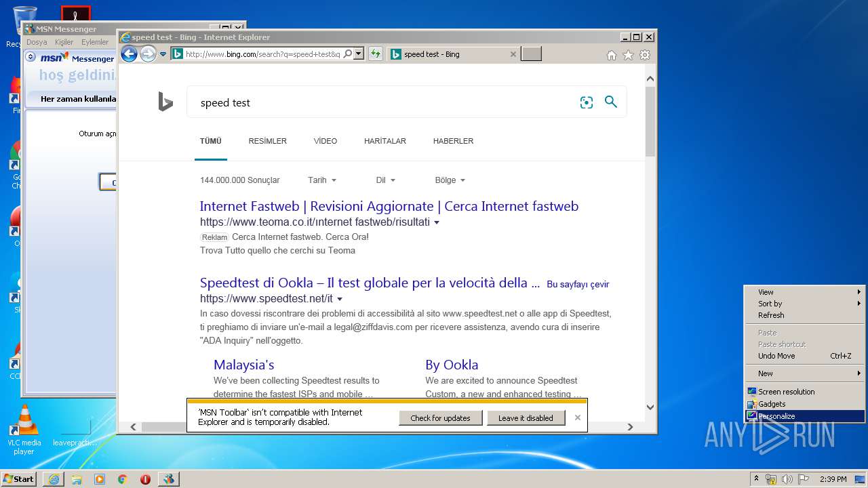The image size is (868, 488).
Task: Open the New submenu in context menu
Action: [805, 373]
